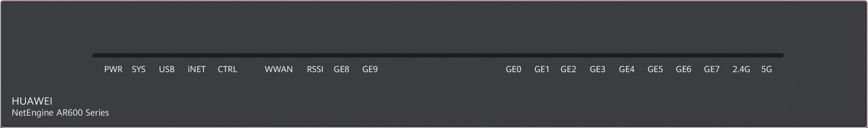868x128 pixels.
Task: Click the GE9 port label
Action: 370,69
